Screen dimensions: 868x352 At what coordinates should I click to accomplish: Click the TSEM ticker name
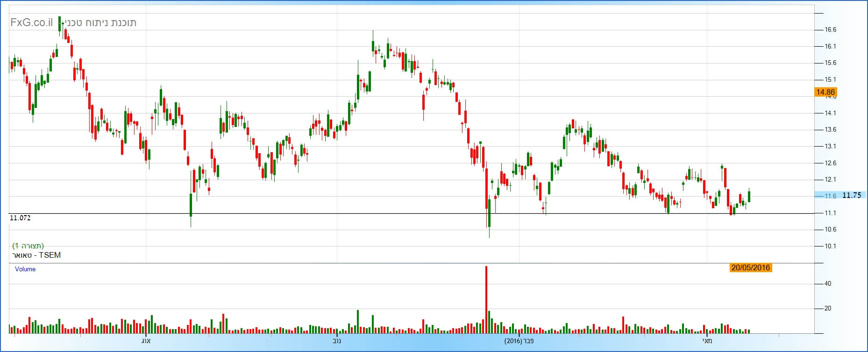click(50, 255)
